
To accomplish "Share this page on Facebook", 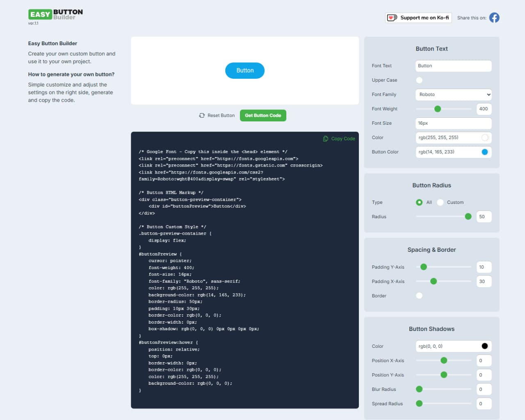I will [494, 18].
